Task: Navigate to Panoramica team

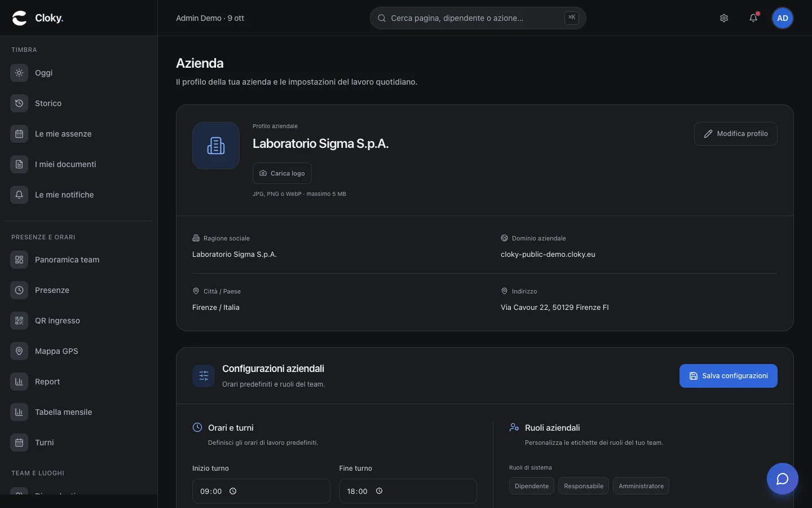Action: (78, 260)
